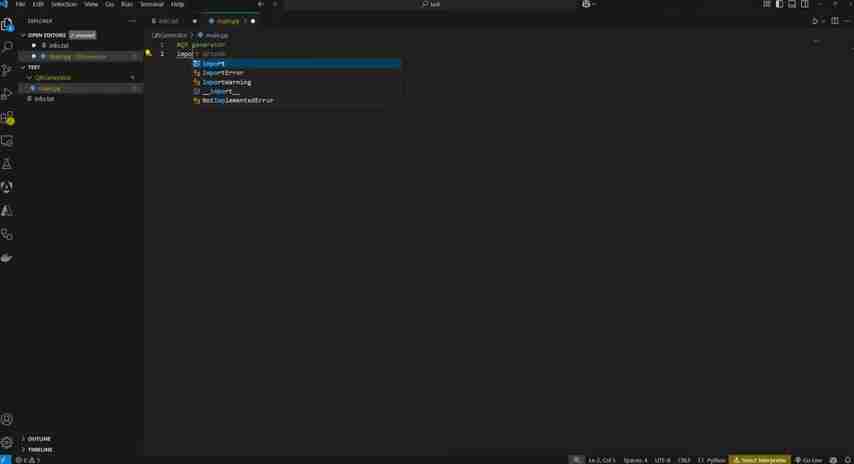This screenshot has height=464, width=854.
Task: Click the go back navigation arrow
Action: (x=260, y=4)
